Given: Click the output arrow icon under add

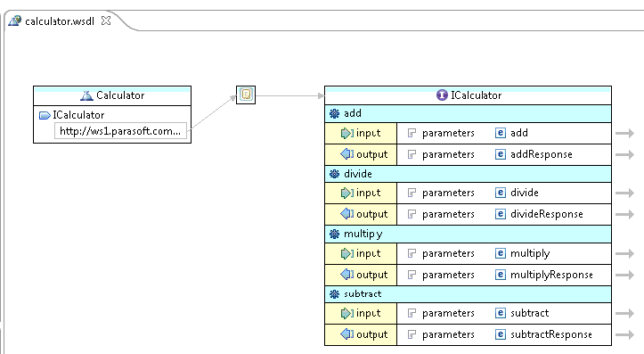Looking at the screenshot, I should [x=346, y=154].
